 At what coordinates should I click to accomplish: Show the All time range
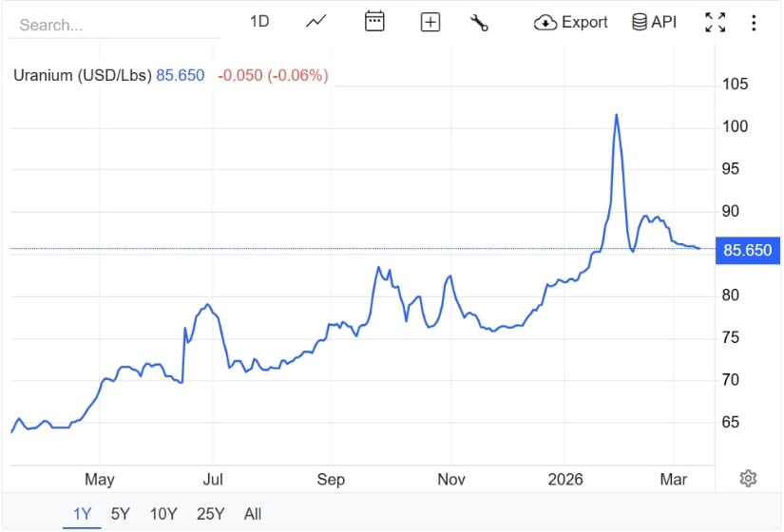(x=253, y=514)
